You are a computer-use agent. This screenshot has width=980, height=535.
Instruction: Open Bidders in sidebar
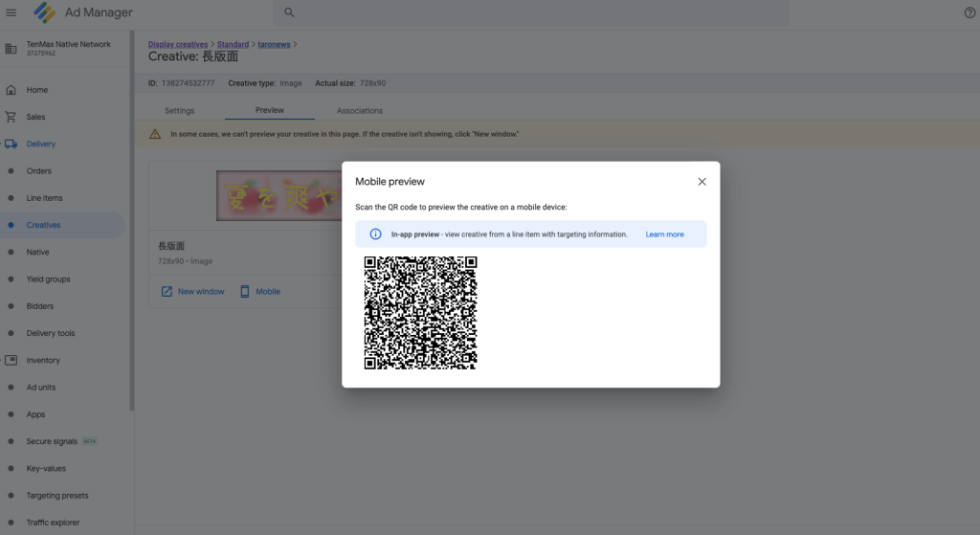40,306
